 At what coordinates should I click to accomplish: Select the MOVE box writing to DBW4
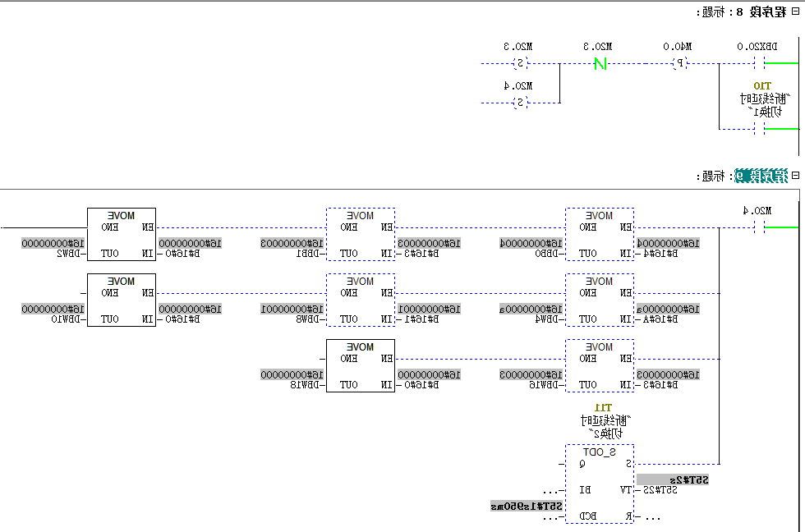[600, 300]
